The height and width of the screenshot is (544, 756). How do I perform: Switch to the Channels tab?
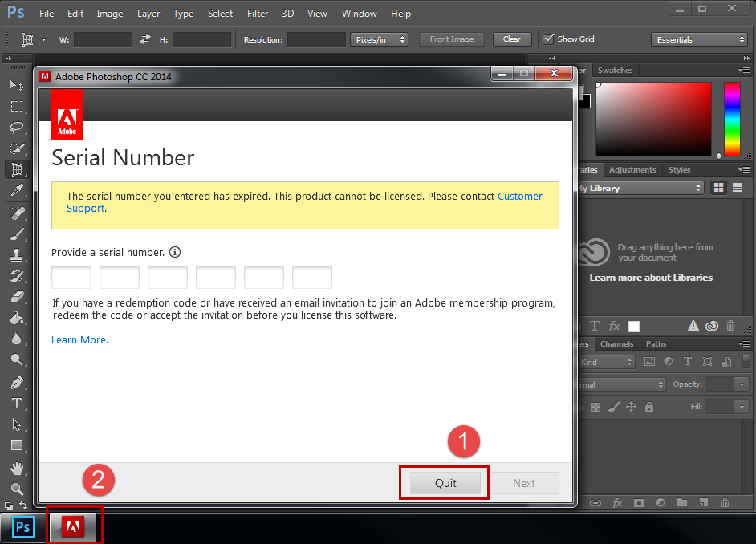coord(616,343)
